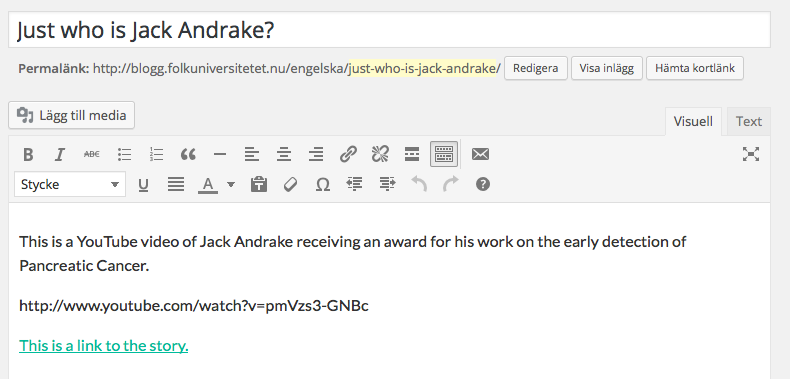
Task: Switch to the Visuell editor tab
Action: point(693,121)
